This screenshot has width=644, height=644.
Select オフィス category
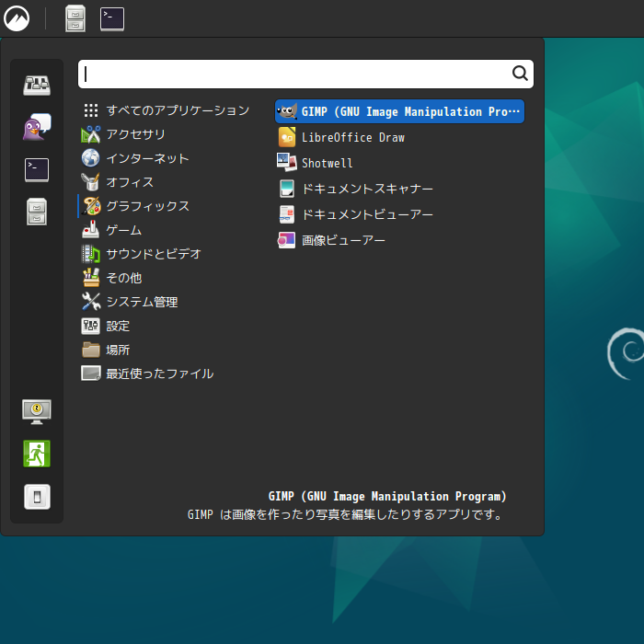(x=129, y=182)
